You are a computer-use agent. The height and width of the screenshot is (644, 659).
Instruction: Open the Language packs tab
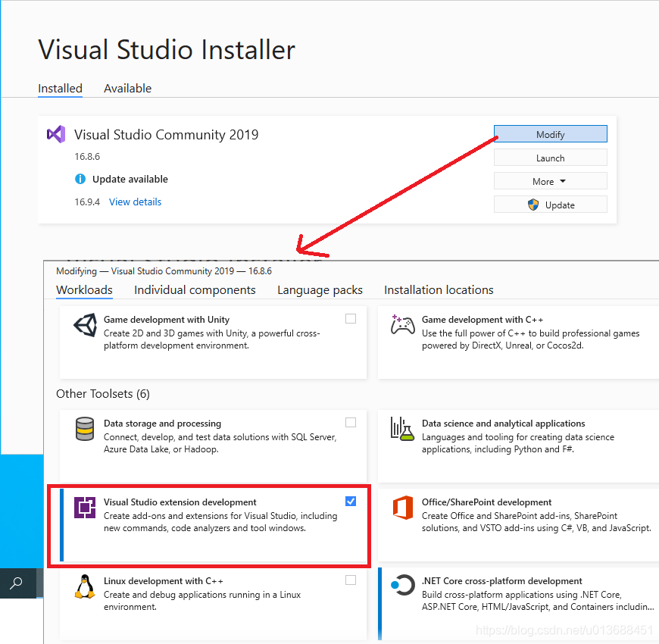pyautogui.click(x=320, y=290)
